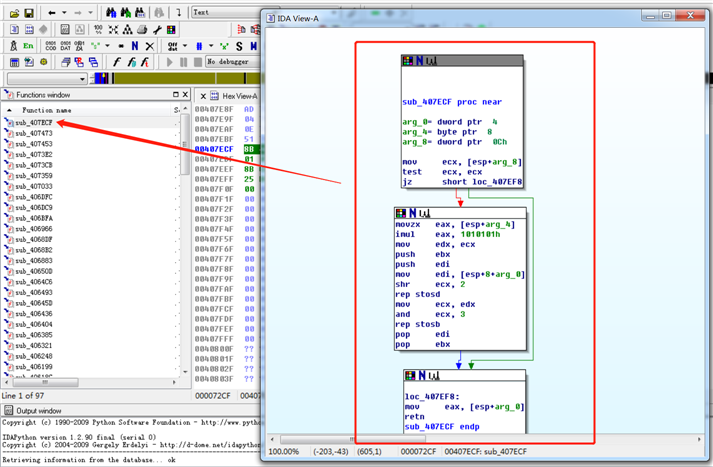Rename with the blue N icon
Image resolution: width=713 pixels, height=467 pixels.
click(135, 46)
